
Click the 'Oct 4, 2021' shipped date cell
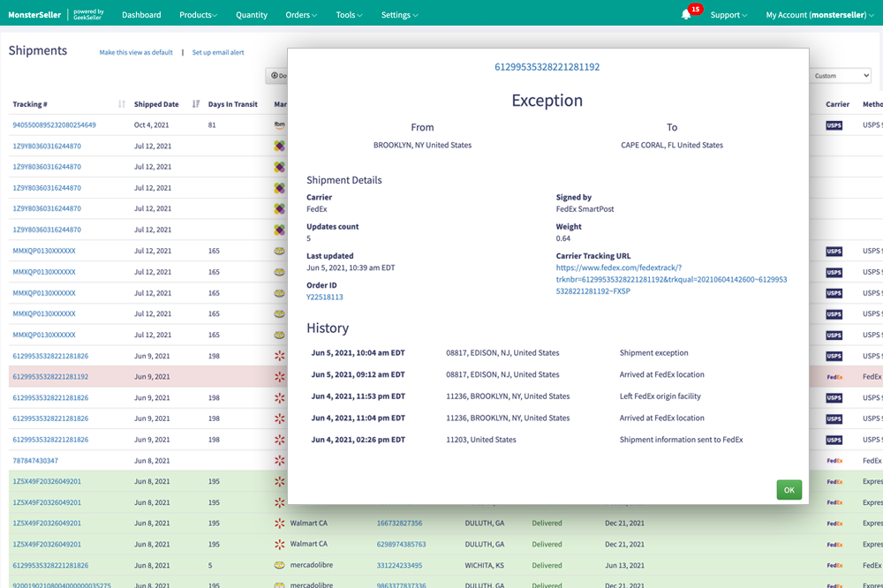point(151,125)
